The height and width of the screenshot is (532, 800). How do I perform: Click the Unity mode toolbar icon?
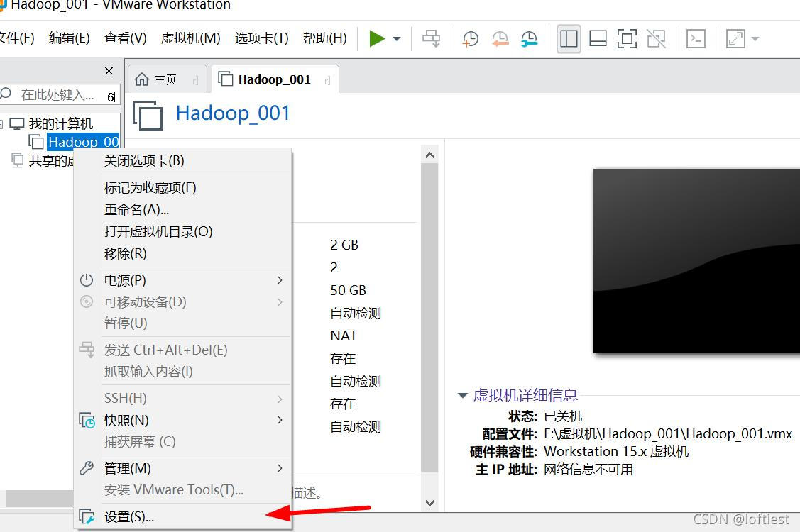[x=656, y=39]
